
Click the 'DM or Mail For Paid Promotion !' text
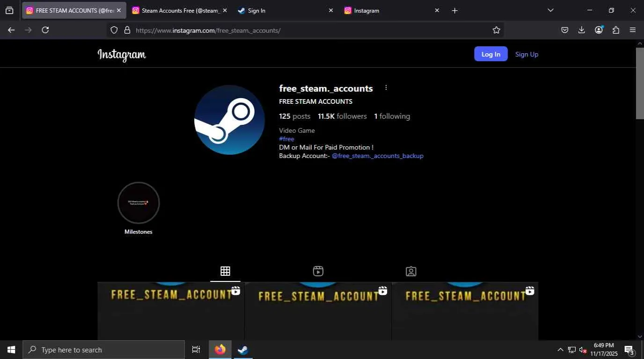[x=326, y=147]
